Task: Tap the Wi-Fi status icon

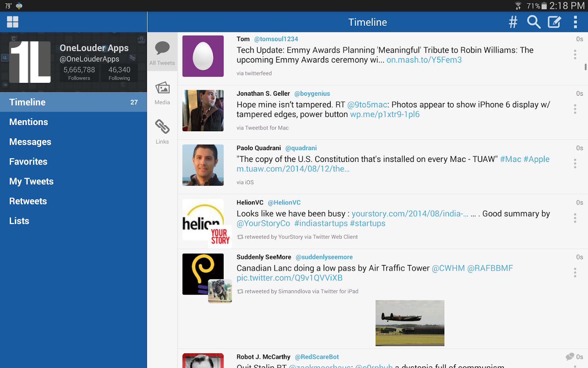Action: (x=518, y=6)
